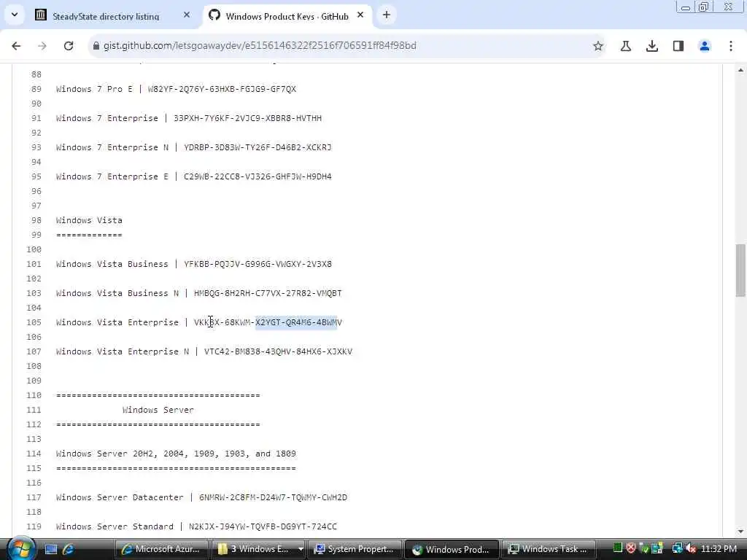Click the scrollbar down arrow
This screenshot has height=560, width=747.
740,532
